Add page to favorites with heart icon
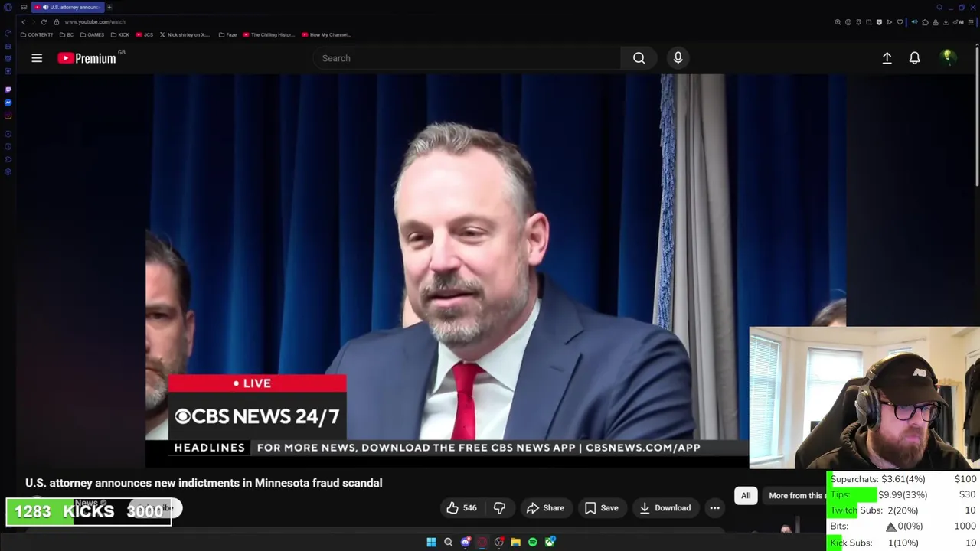 click(x=900, y=22)
